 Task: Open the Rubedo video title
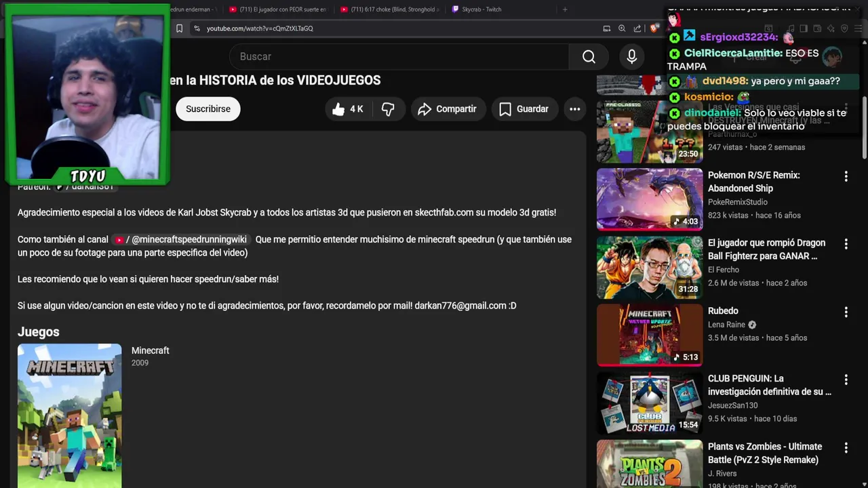pos(723,311)
